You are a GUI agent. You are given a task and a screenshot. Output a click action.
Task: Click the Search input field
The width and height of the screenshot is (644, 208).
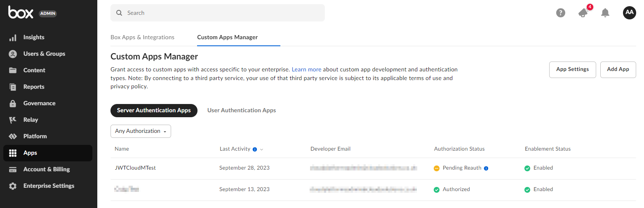point(218,13)
